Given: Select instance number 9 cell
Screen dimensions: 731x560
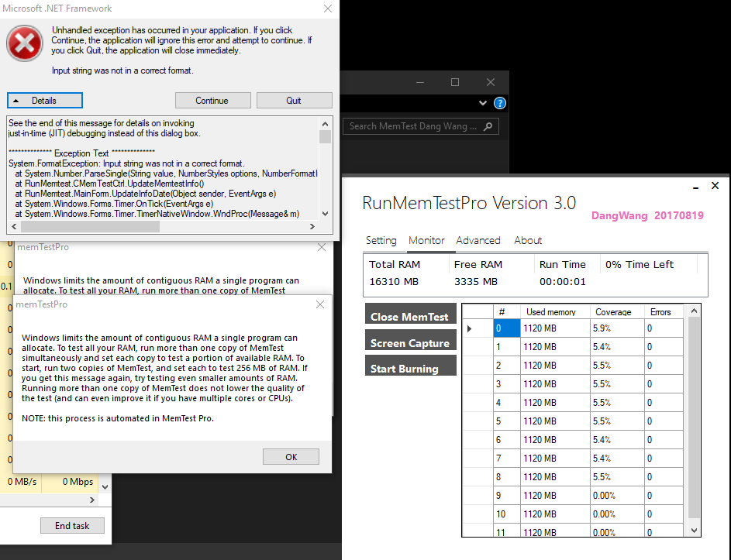Looking at the screenshot, I should (x=507, y=496).
